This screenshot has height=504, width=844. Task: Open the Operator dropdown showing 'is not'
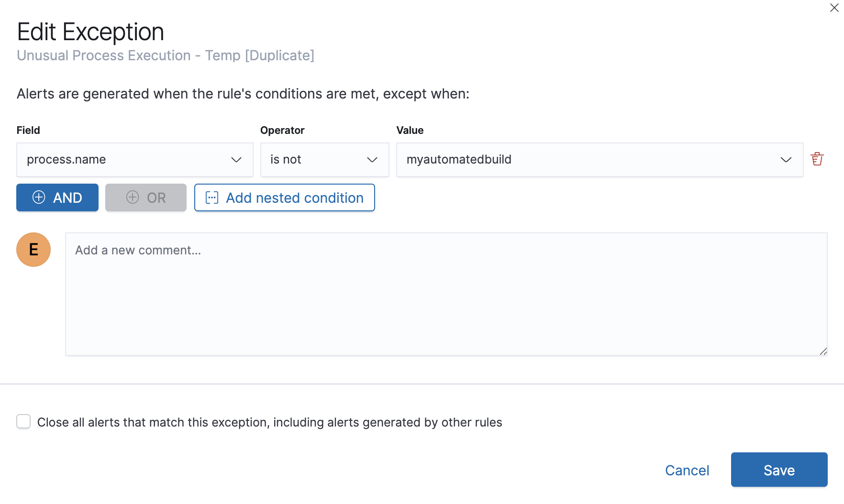[x=324, y=160]
